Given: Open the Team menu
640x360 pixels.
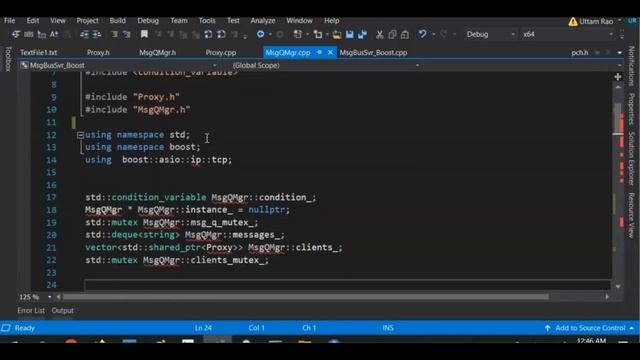Looking at the screenshot, I should pos(179,21).
